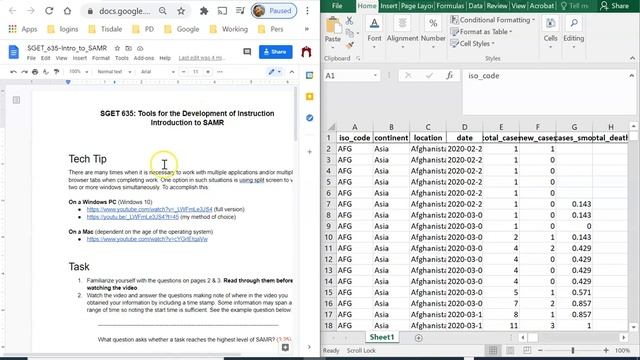The width and height of the screenshot is (640, 360).
Task: Select cell A1 iso_code header
Action: [x=354, y=138]
